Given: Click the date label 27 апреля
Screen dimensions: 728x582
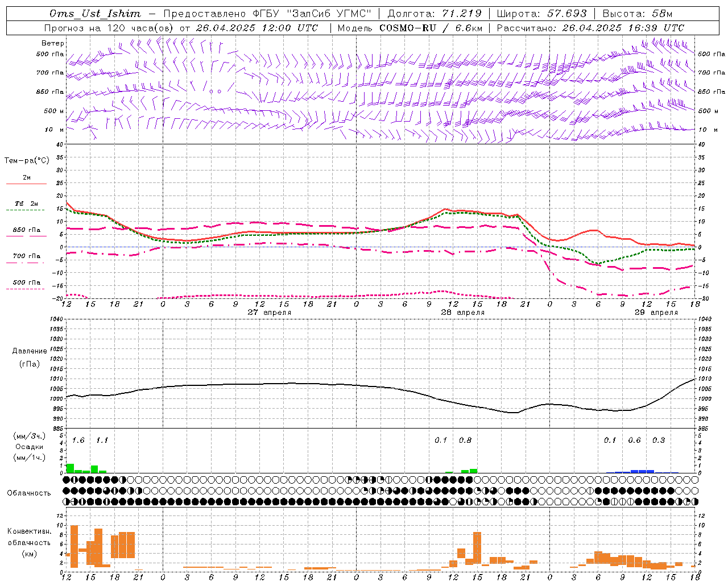Looking at the screenshot, I should pyautogui.click(x=270, y=313).
